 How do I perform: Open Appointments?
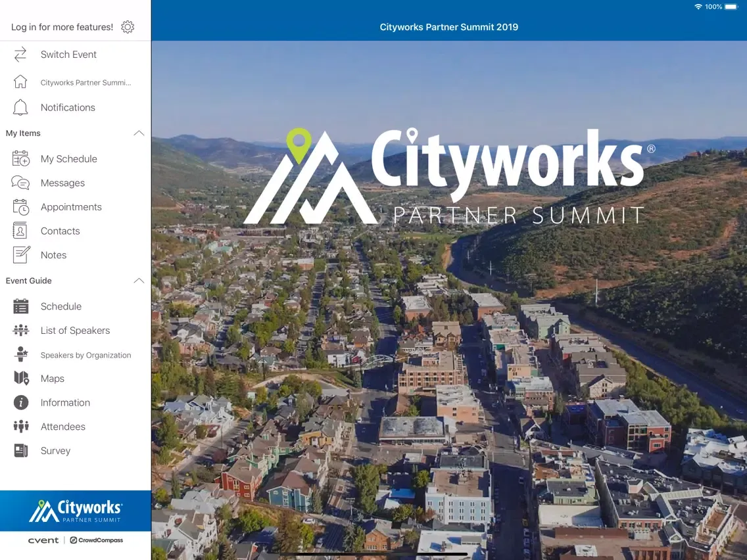tap(76, 207)
